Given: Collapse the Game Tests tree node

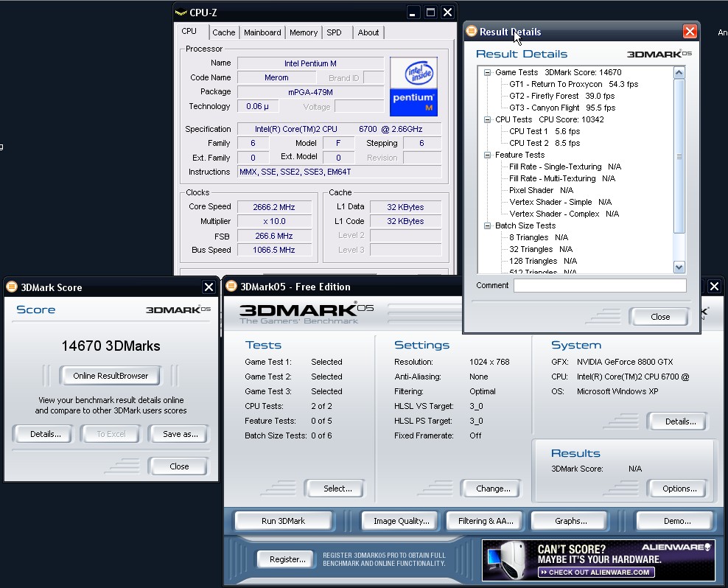Looking at the screenshot, I should 487,72.
